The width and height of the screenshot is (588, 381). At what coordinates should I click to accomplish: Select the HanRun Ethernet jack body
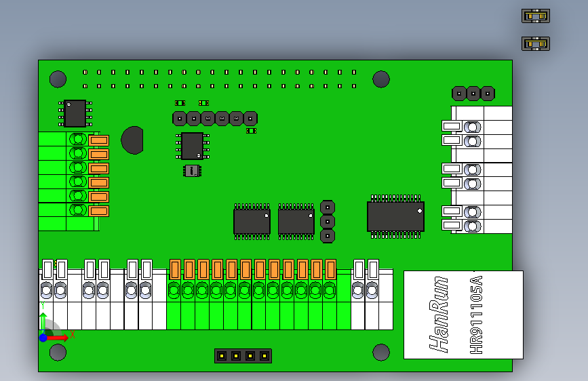coord(463,315)
